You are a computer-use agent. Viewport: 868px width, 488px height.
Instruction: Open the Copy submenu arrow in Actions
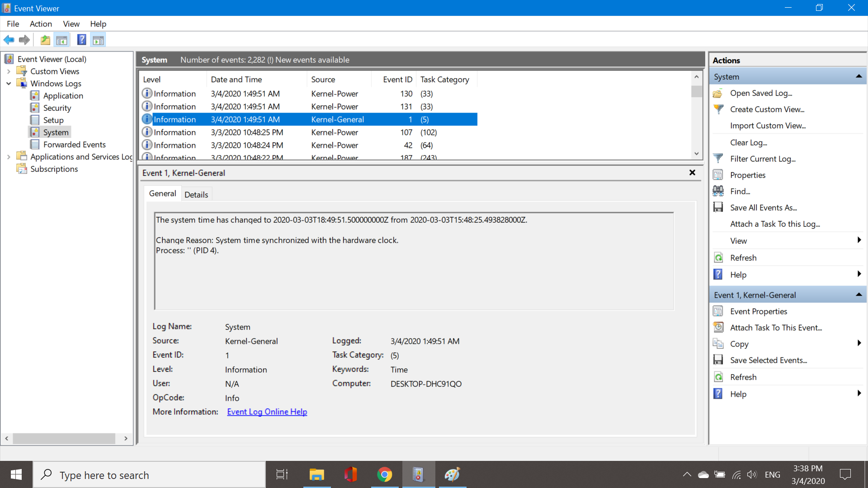tap(859, 343)
